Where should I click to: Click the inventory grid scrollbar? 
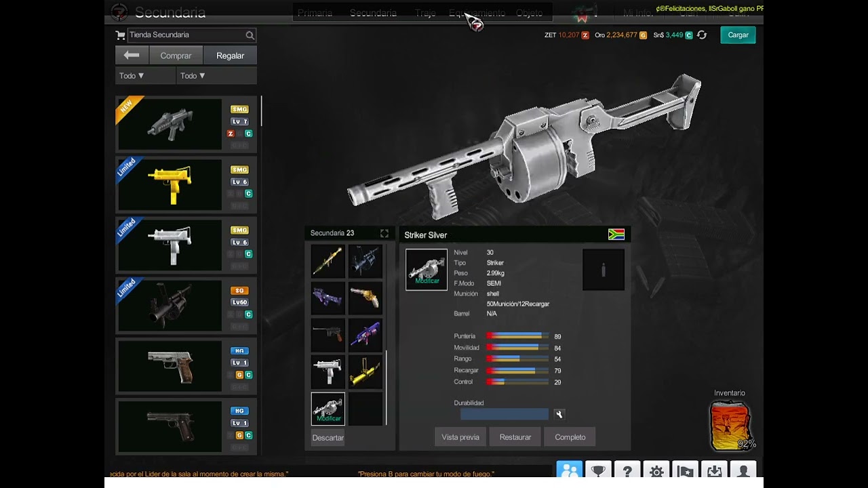387,388
